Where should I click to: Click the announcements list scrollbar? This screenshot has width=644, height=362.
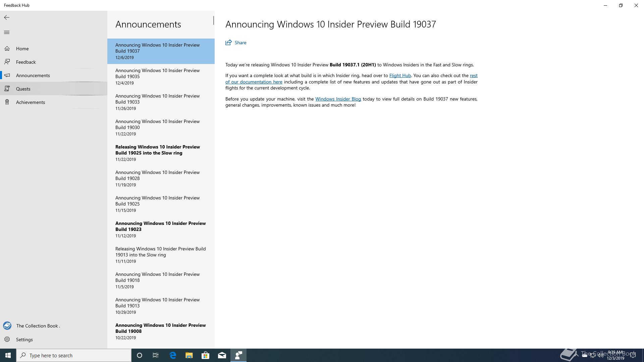coord(213,20)
